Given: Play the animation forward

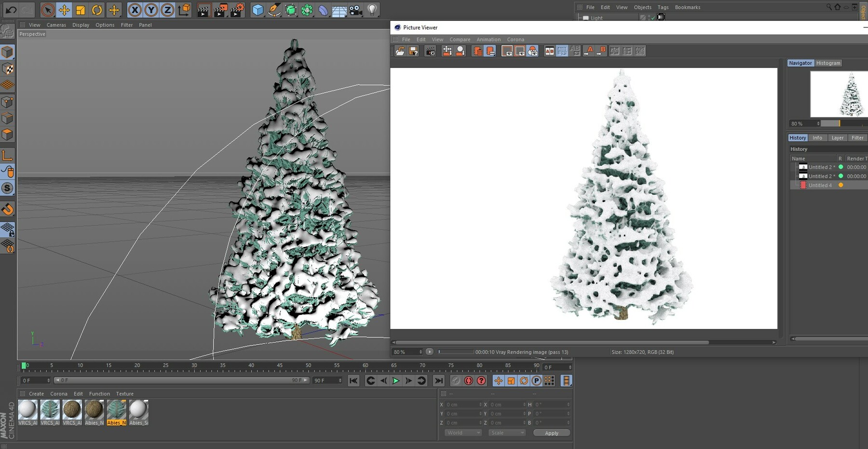Looking at the screenshot, I should click(396, 381).
